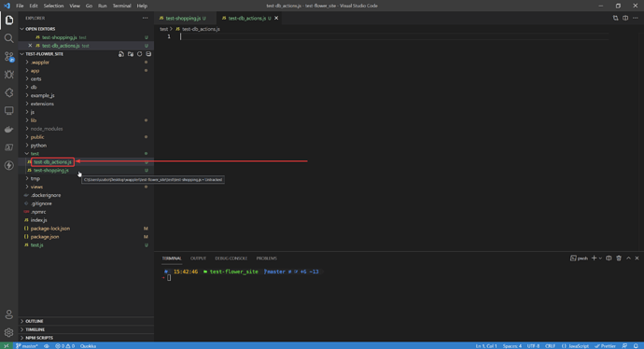The width and height of the screenshot is (644, 349).
Task: Open package.json in explorer
Action: 45,236
